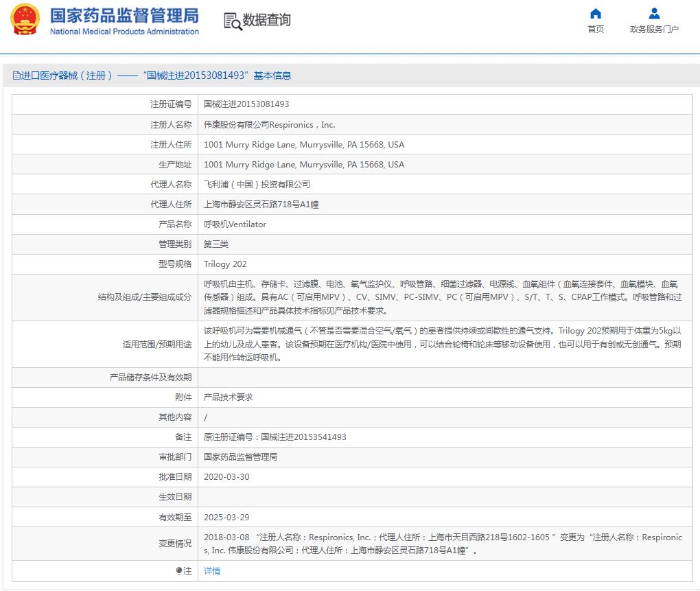Click the home house icon
This screenshot has height=591, width=700.
596,14
